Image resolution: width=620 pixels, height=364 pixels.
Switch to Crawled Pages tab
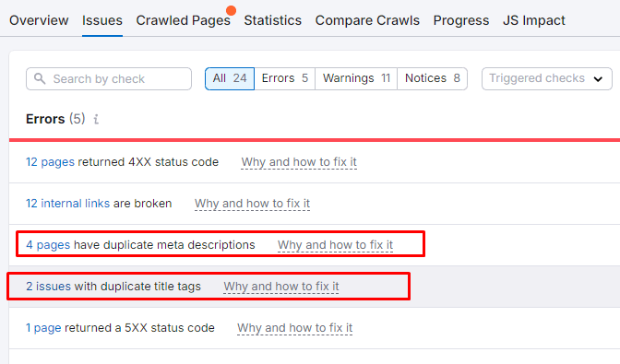[183, 20]
